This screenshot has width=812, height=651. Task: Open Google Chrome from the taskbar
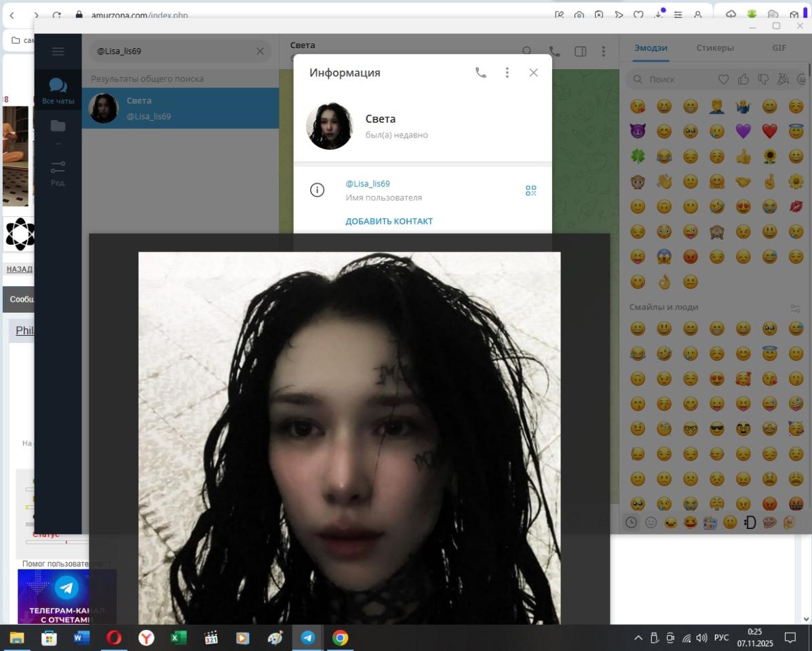pyautogui.click(x=340, y=637)
